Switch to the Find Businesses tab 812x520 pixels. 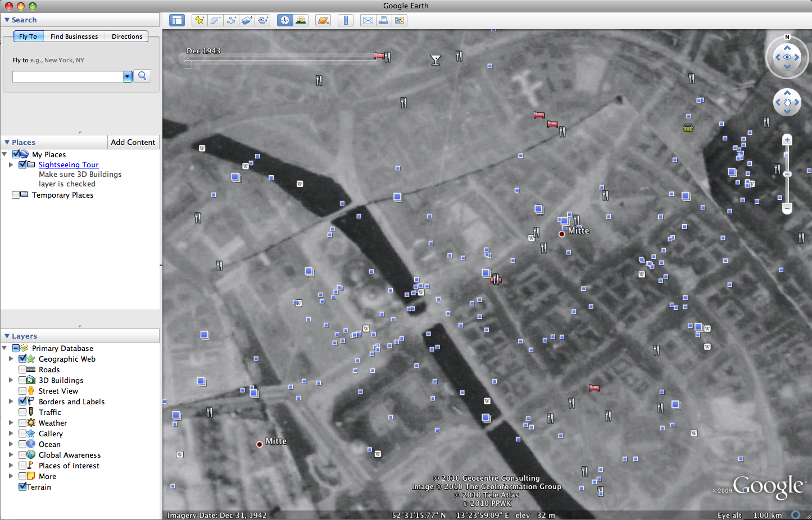tap(74, 36)
